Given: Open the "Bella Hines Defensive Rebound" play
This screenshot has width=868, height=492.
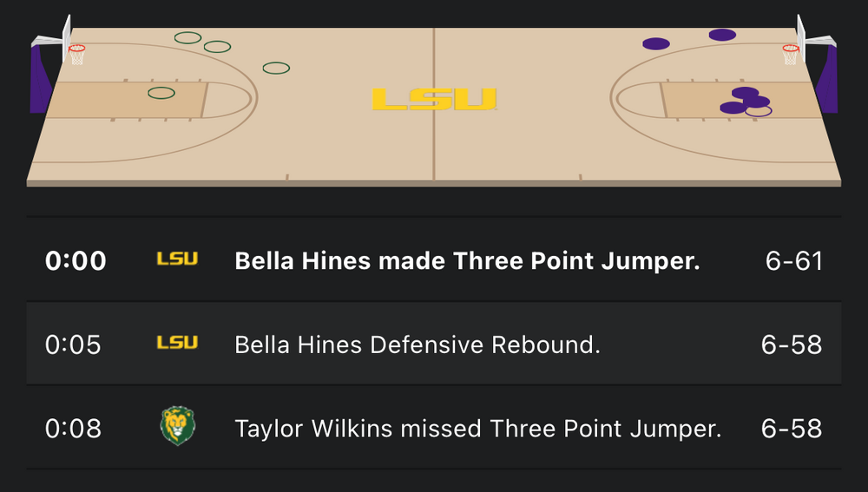Looking at the screenshot, I should pyautogui.click(x=418, y=344).
